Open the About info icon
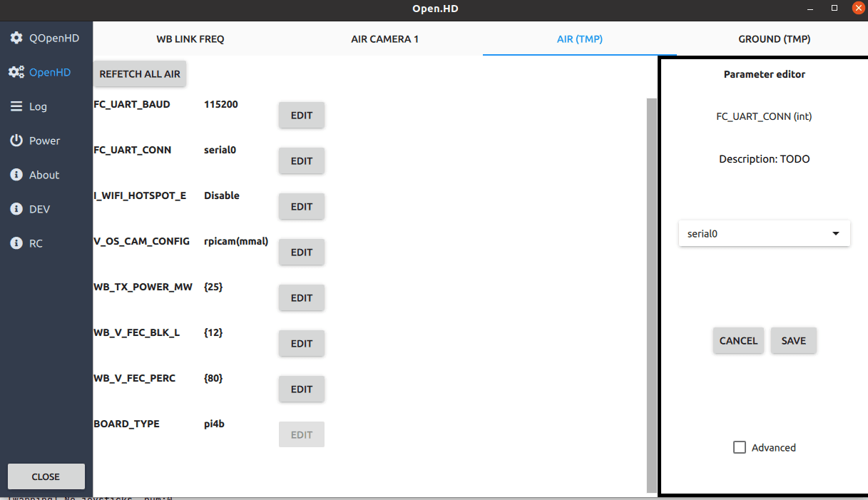 pyautogui.click(x=16, y=175)
